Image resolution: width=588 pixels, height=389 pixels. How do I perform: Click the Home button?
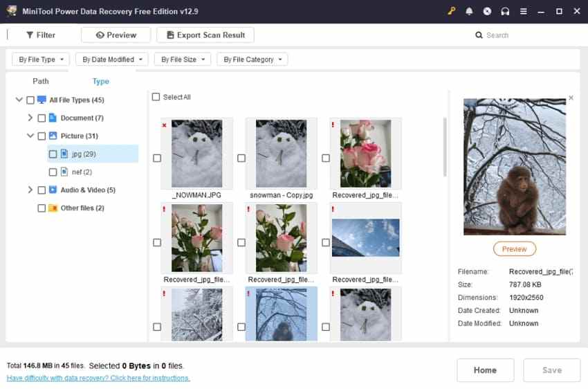click(485, 370)
